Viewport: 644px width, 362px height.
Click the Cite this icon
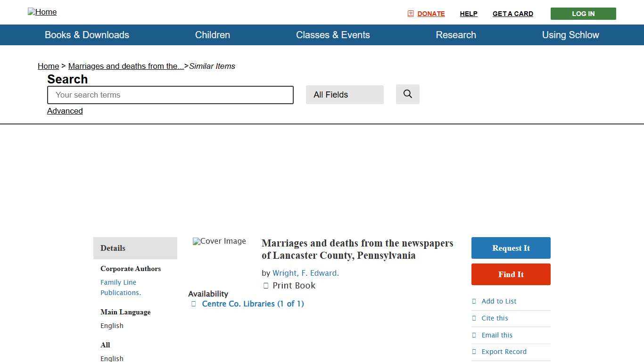(474, 318)
